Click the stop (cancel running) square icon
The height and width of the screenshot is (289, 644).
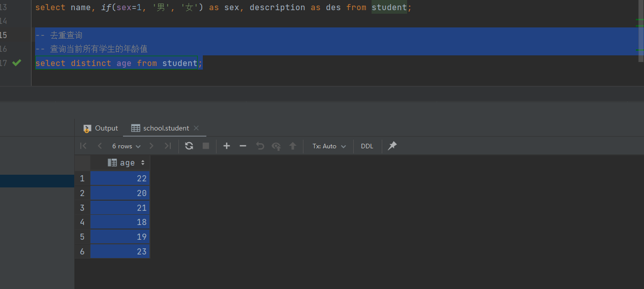[x=206, y=146]
